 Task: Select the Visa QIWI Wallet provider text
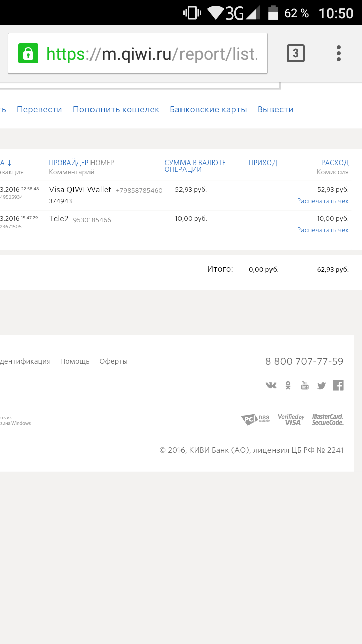(80, 190)
